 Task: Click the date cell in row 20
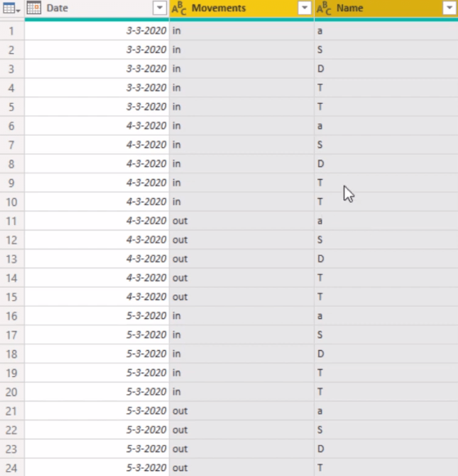97,392
